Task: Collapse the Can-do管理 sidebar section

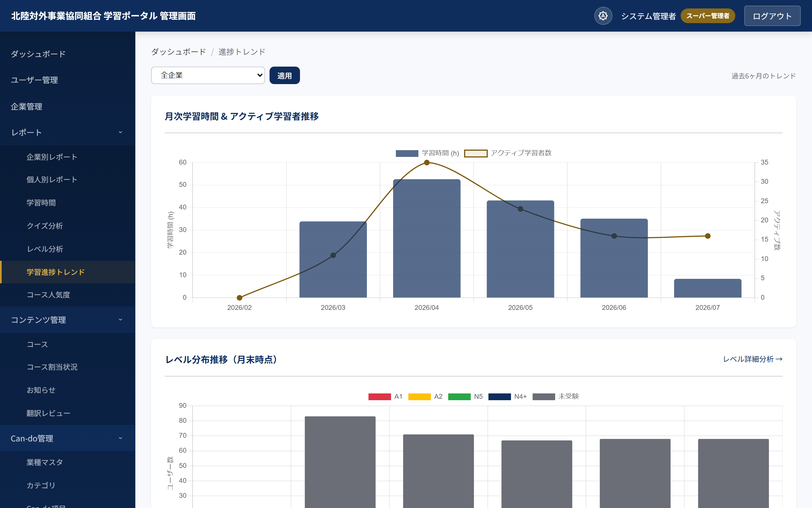Action: click(x=67, y=438)
